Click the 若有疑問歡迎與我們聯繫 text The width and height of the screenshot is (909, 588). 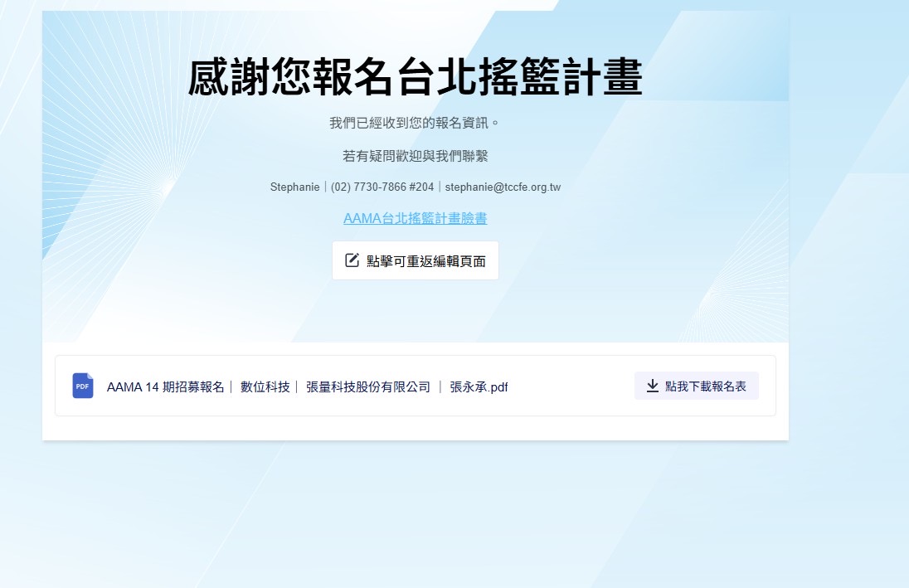click(415, 156)
